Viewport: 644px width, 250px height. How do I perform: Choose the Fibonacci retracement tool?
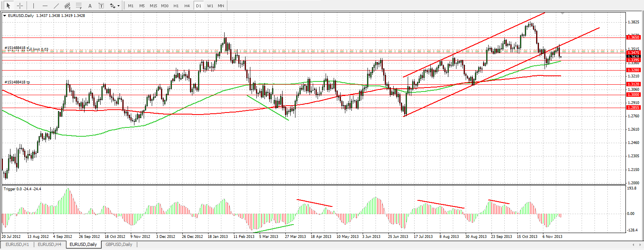coord(79,6)
